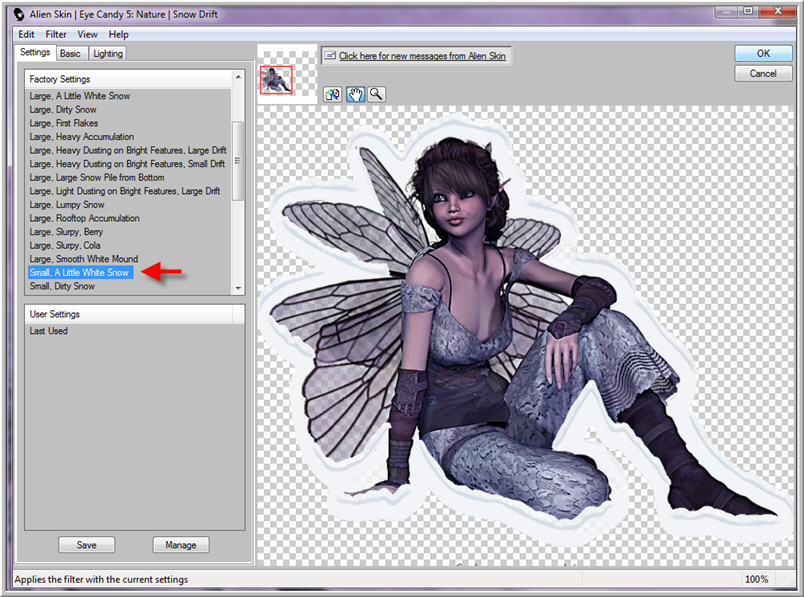Select 'Large, Slurpy, Berry' preset
The image size is (804, 597).
66,232
